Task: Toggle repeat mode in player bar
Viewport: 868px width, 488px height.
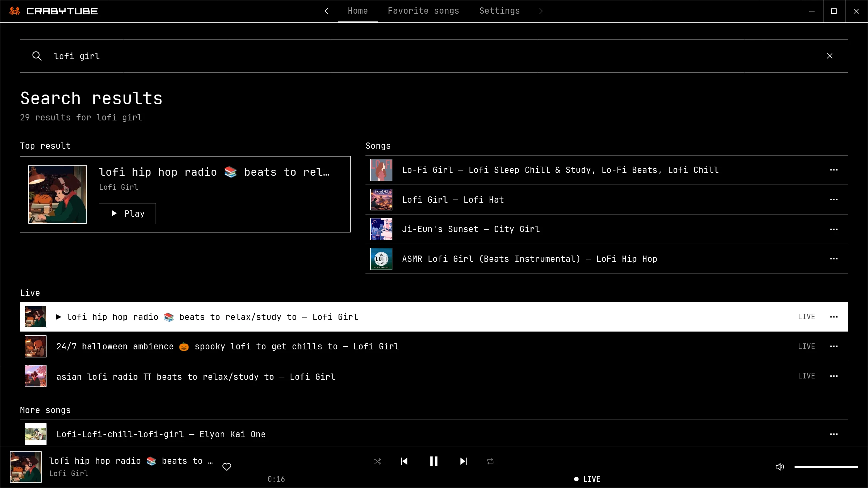Action: click(490, 461)
